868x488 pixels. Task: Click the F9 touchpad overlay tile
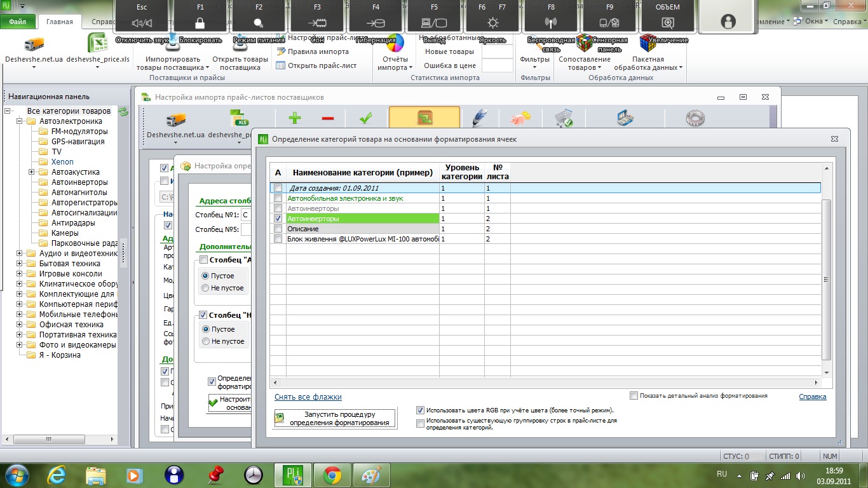tap(609, 17)
